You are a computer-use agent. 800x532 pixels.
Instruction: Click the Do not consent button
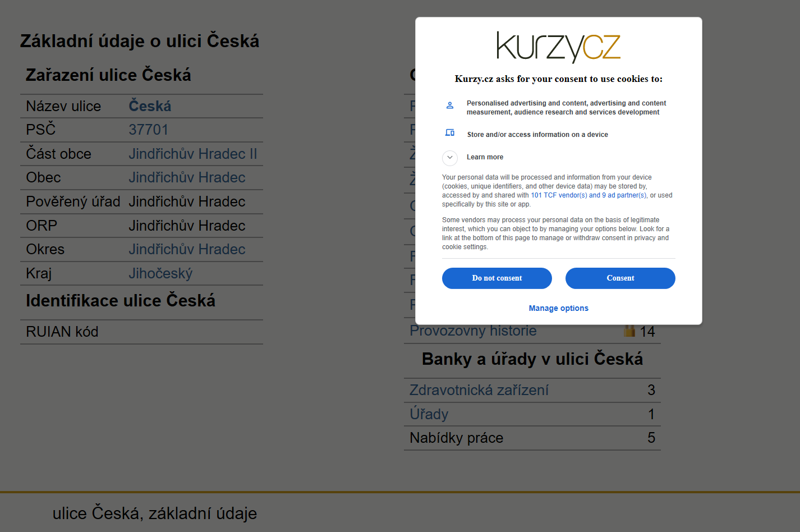[x=497, y=278]
